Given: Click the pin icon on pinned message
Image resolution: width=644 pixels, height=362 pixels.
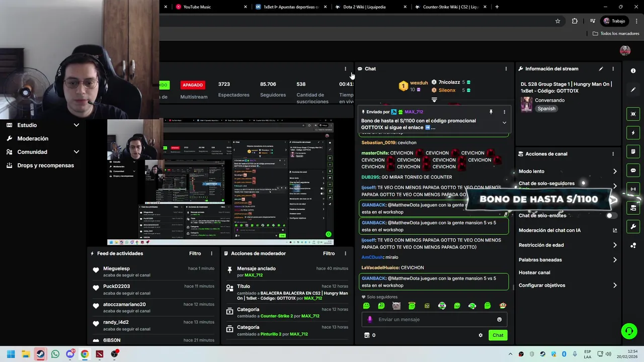Looking at the screenshot, I should coord(491,112).
